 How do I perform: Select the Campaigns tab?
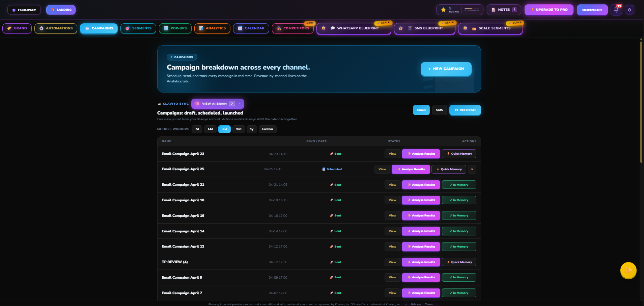pyautogui.click(x=99, y=28)
